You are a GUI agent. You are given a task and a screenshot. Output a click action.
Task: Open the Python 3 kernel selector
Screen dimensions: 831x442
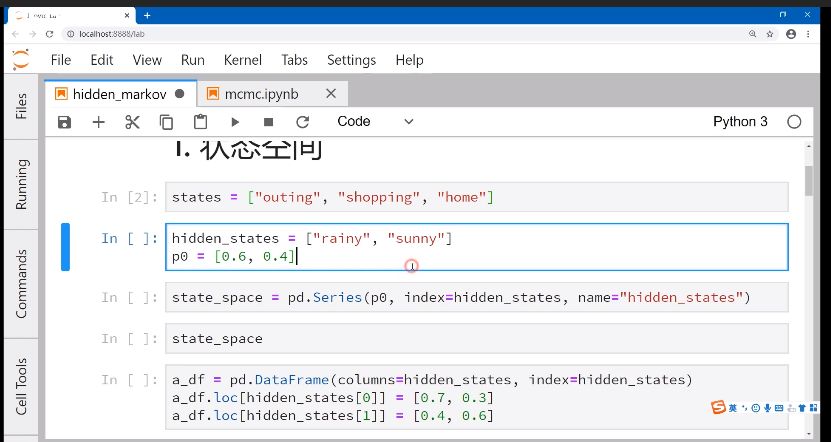(740, 122)
